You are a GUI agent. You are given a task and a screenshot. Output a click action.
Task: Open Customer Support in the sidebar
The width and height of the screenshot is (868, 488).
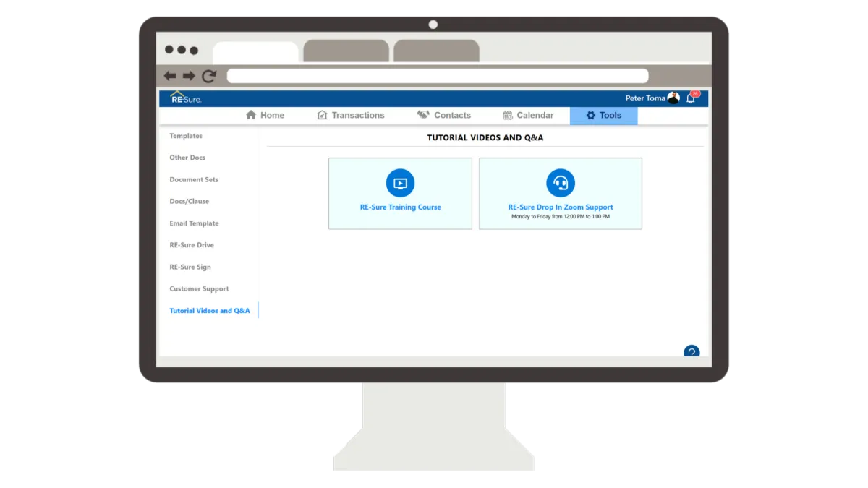click(199, 288)
